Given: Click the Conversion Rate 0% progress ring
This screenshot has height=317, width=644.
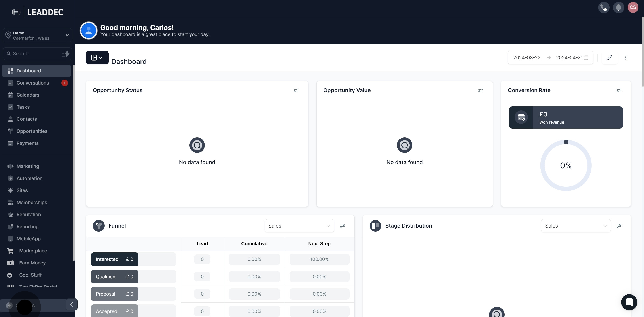Looking at the screenshot, I should click(x=566, y=165).
